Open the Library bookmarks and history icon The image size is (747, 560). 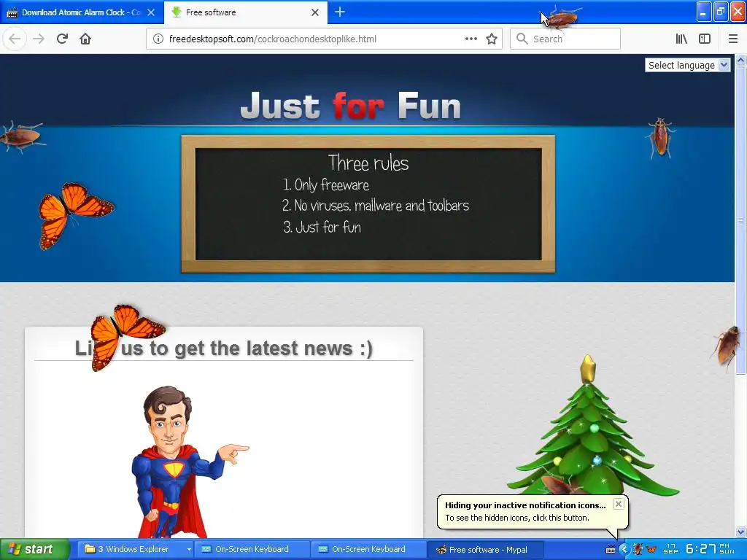tap(681, 39)
